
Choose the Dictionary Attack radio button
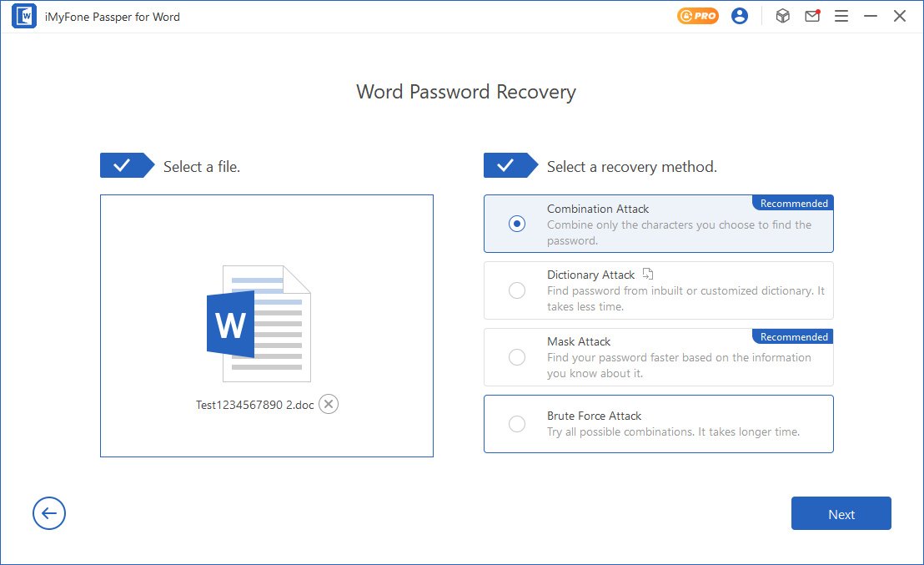click(517, 290)
